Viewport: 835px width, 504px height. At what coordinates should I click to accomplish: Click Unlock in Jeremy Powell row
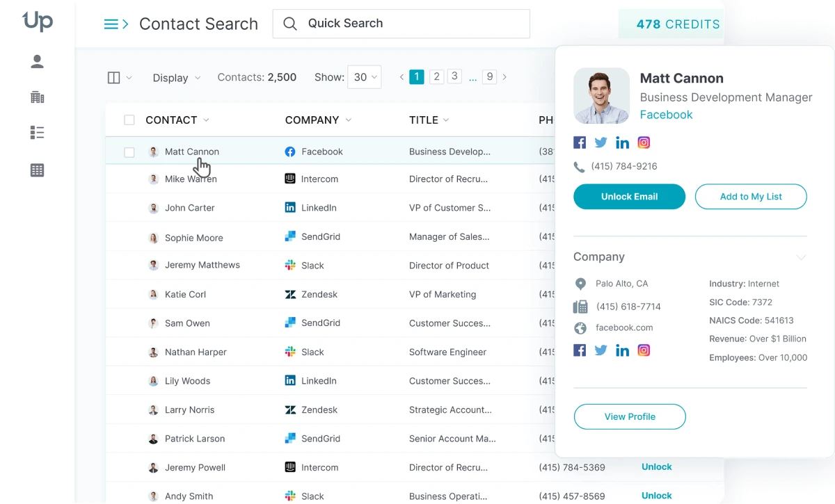tap(657, 467)
